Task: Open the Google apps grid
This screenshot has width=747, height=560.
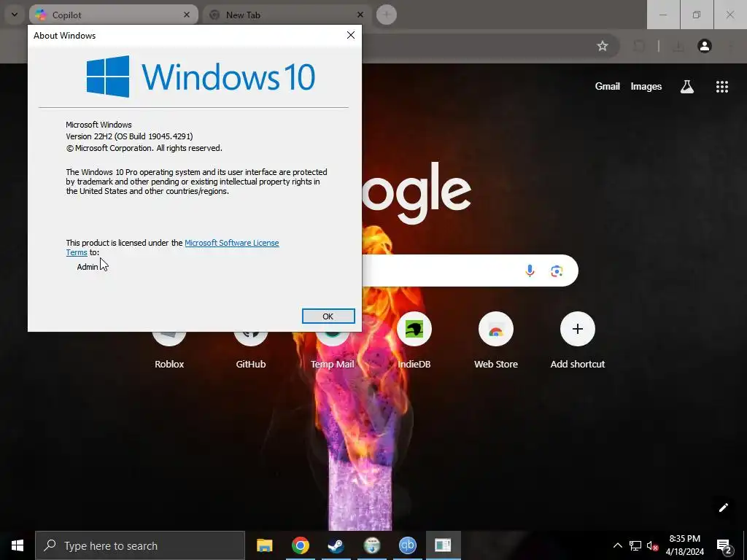Action: tap(721, 86)
